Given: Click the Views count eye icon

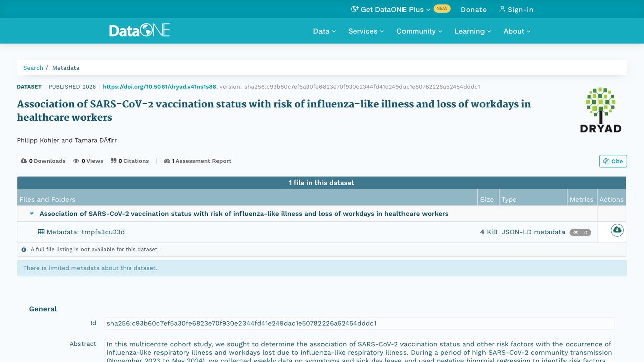Looking at the screenshot, I should click(76, 161).
